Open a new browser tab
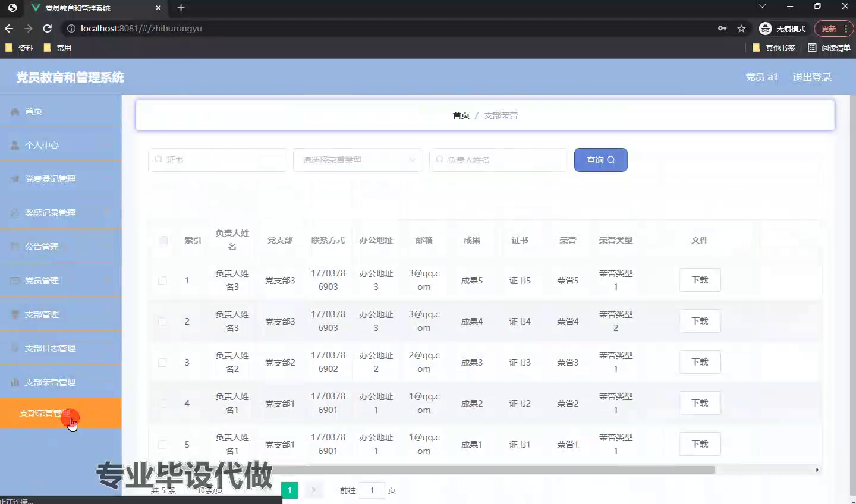Screen dimensions: 856x504 click(181, 8)
